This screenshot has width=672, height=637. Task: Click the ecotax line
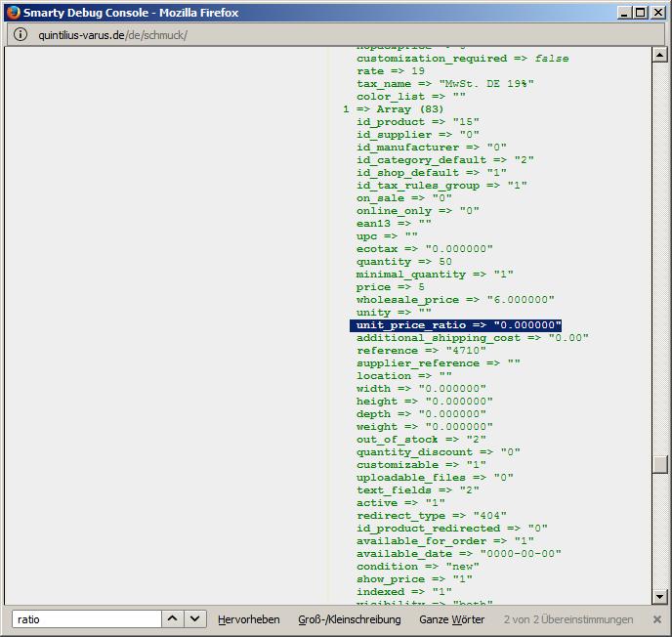click(x=425, y=249)
